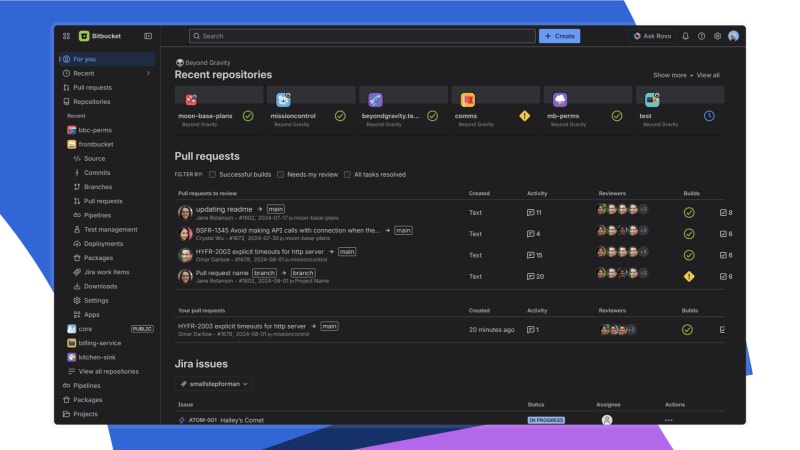Screen dimensions: 800x450
Task: Open the frontbucket Branches page
Action: pyautogui.click(x=97, y=187)
